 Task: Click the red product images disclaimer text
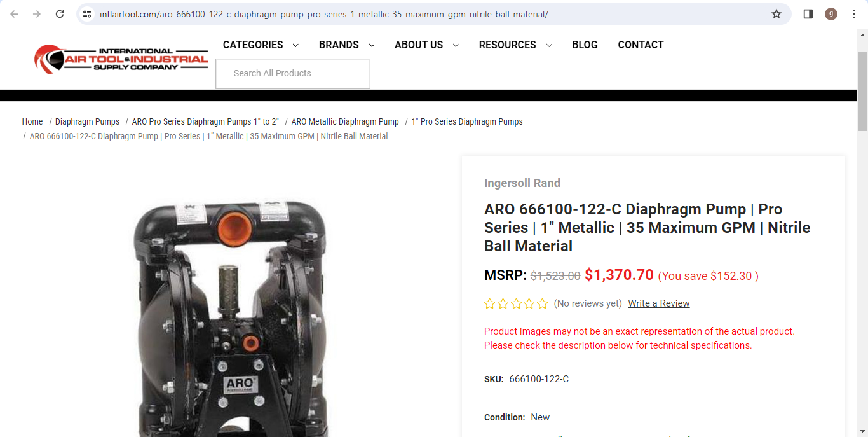point(639,338)
